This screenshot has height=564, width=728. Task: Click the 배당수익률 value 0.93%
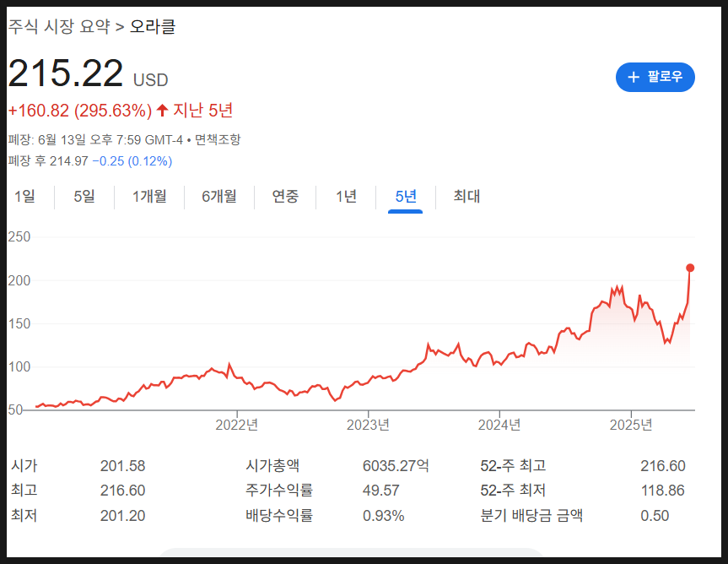384,516
